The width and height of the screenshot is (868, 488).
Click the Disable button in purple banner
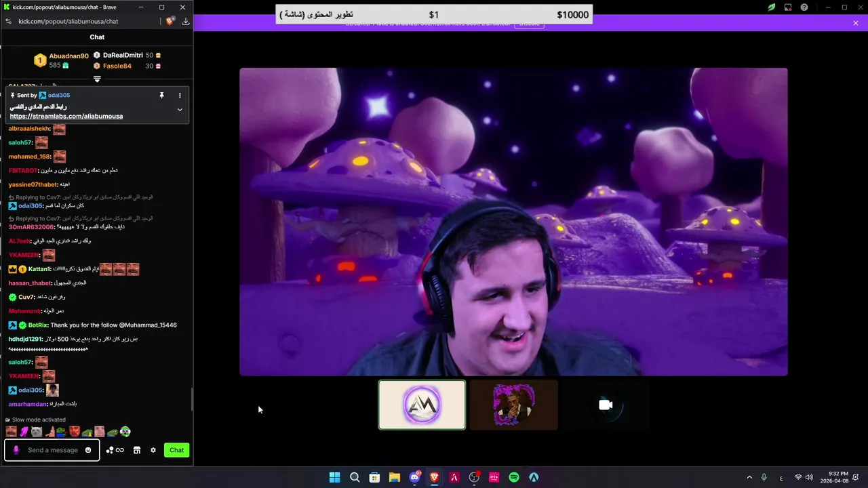(x=529, y=24)
